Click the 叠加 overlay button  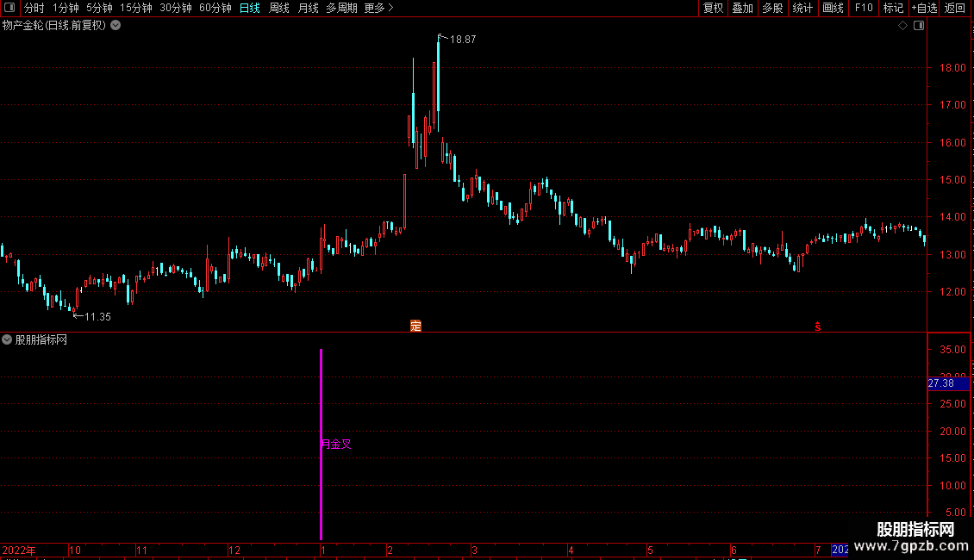click(742, 8)
